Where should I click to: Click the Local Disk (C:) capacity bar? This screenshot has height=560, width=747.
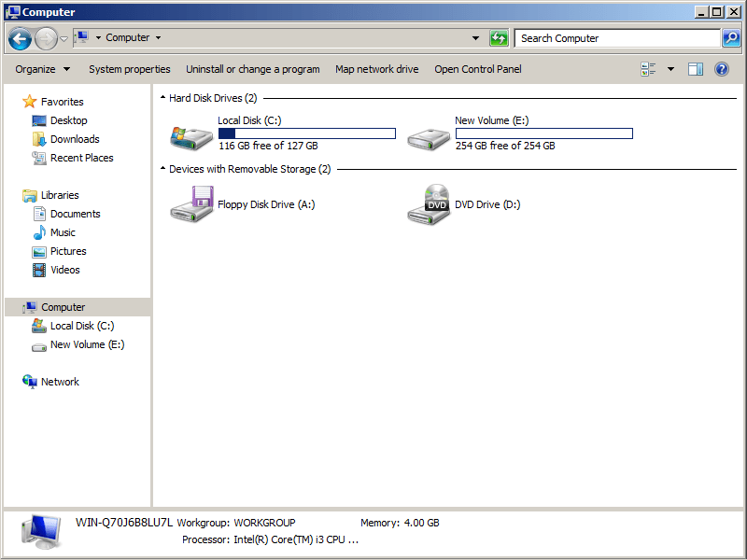(x=306, y=133)
